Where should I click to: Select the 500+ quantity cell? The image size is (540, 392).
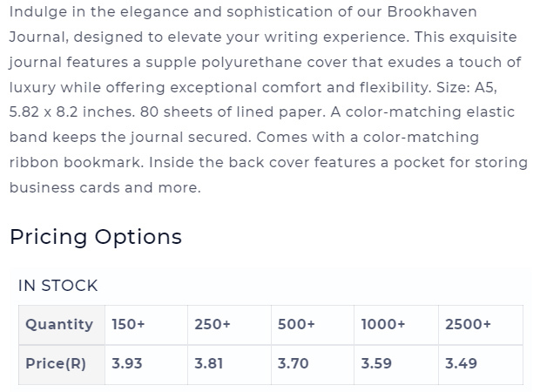[313, 325]
